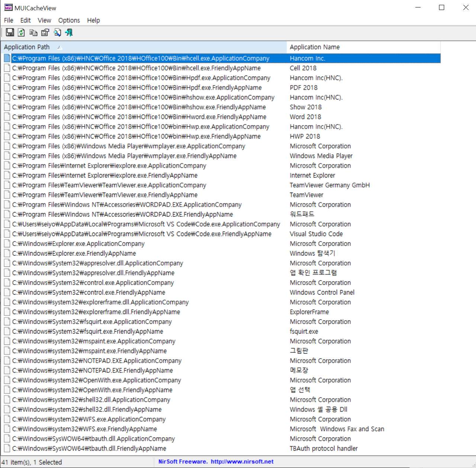Open the Options menu

click(x=69, y=20)
